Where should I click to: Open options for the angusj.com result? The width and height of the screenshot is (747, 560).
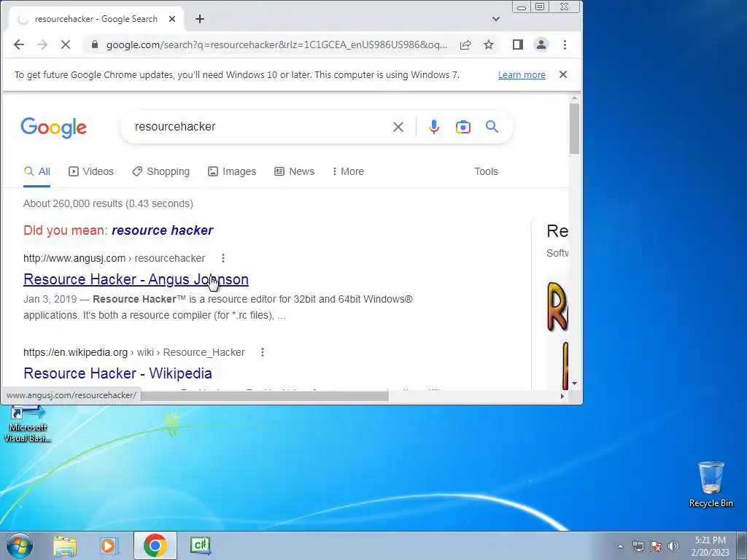(223, 258)
